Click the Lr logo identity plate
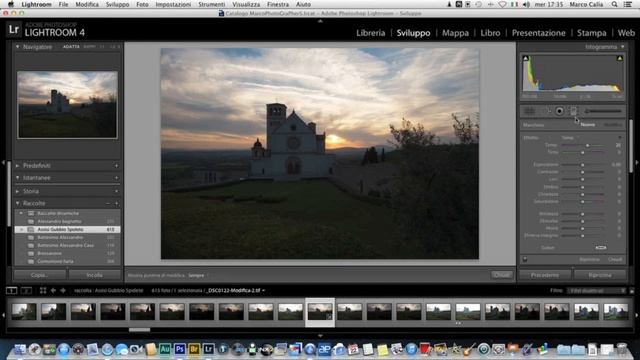The width and height of the screenshot is (640, 360). point(14,30)
